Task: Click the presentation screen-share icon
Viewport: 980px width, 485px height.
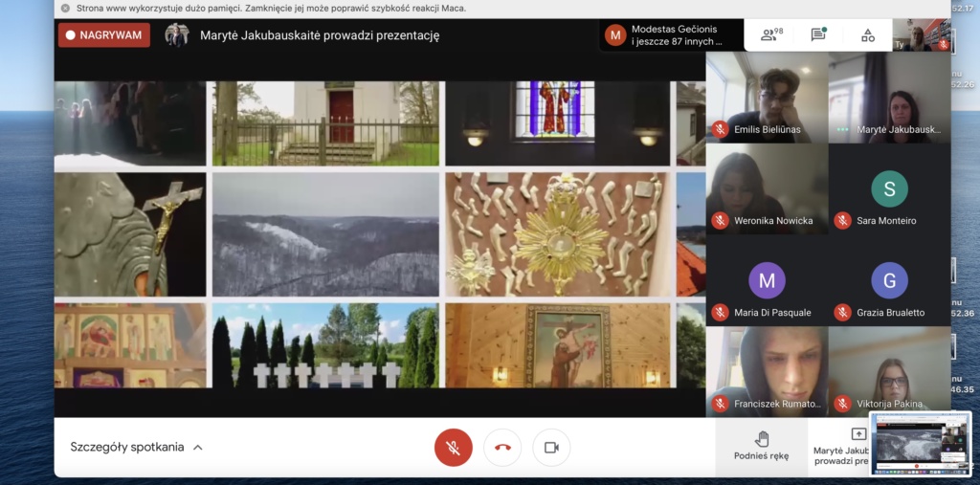Action: pos(857,434)
